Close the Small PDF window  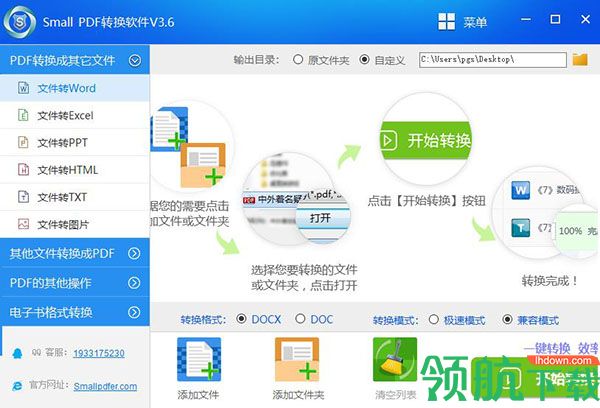585,19
